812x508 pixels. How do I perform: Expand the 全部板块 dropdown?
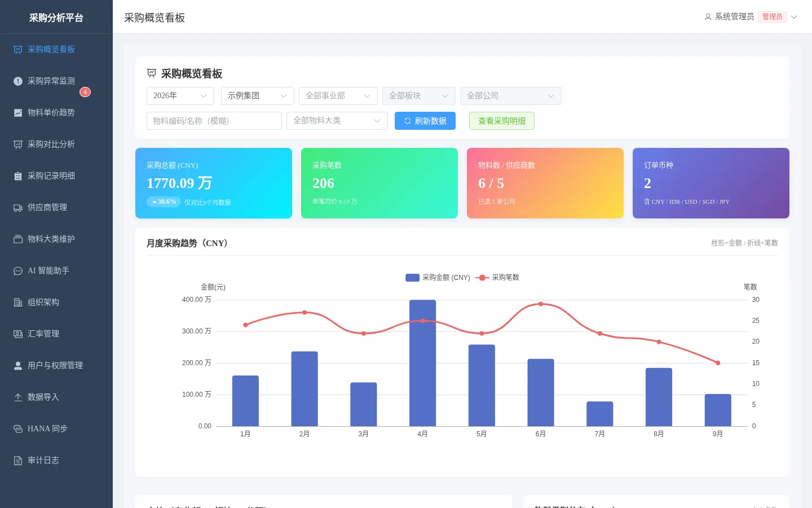tap(419, 96)
